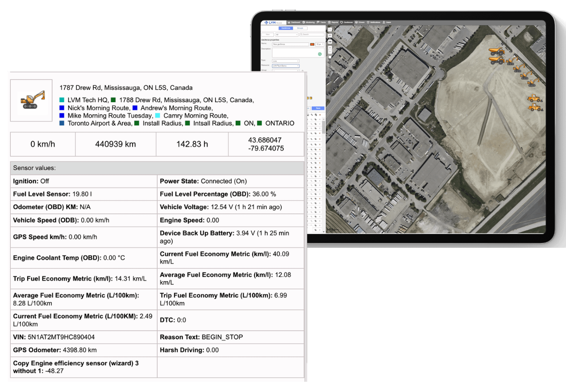Toggle the map eye visibility icon
Screen dimensions: 566x392
pos(330,35)
